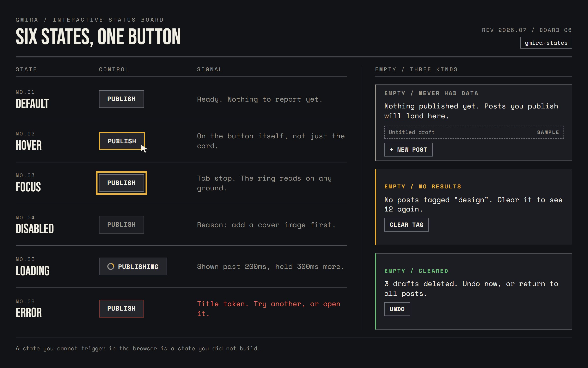Viewport: 588px width, 368px height.
Task: Click the SAMPLE label in the draft row
Action: [548, 132]
